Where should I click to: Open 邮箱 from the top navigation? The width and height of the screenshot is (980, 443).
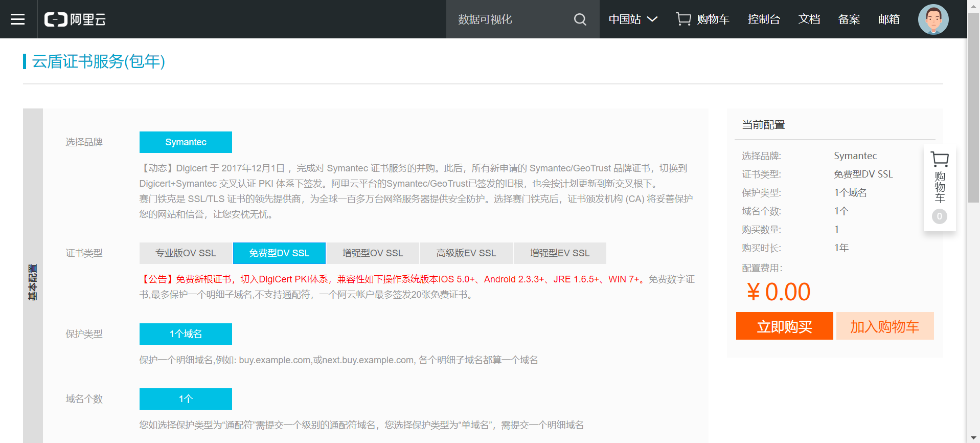(889, 19)
